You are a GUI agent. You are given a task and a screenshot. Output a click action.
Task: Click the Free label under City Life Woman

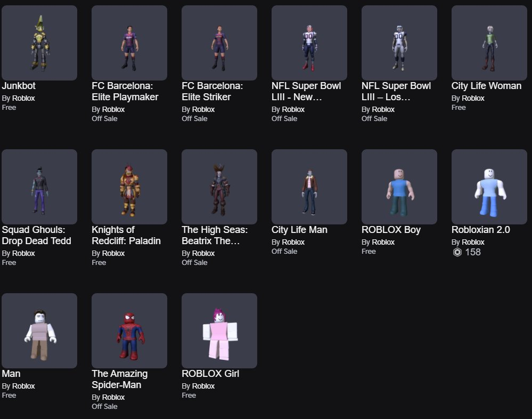click(x=459, y=108)
